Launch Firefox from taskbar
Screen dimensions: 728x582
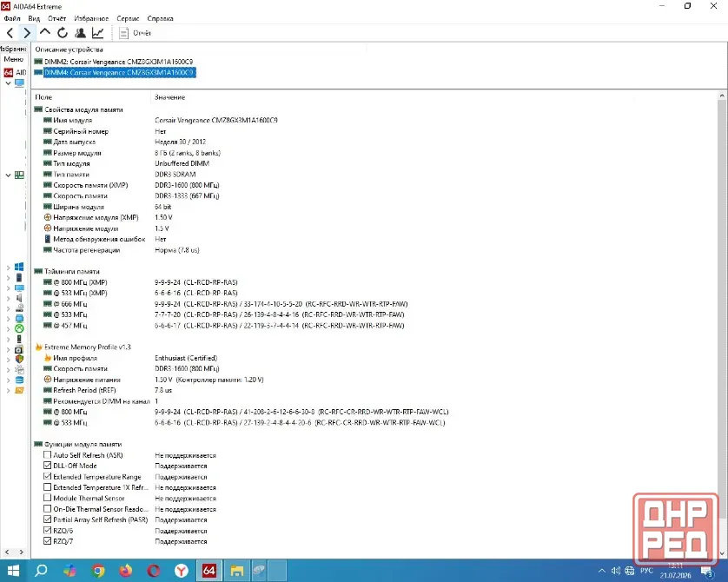(126, 571)
